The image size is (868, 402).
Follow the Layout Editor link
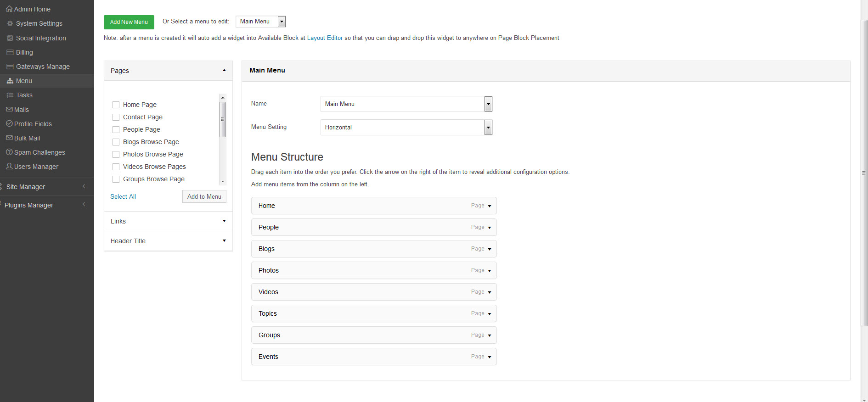325,38
